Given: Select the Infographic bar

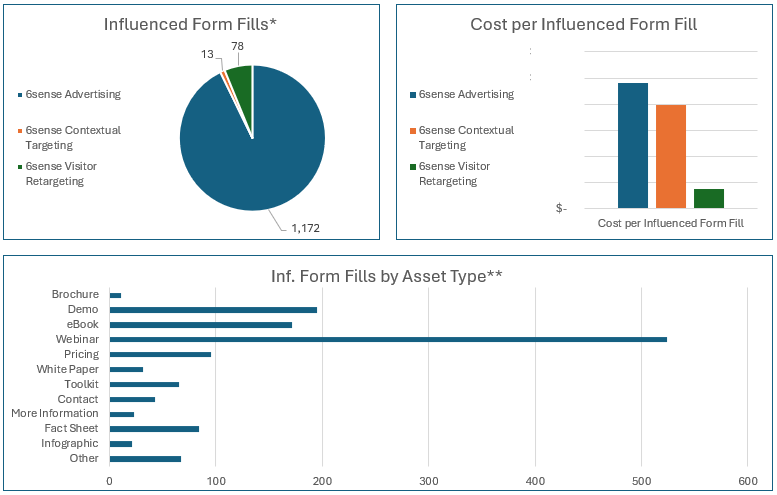Looking at the screenshot, I should point(121,444).
